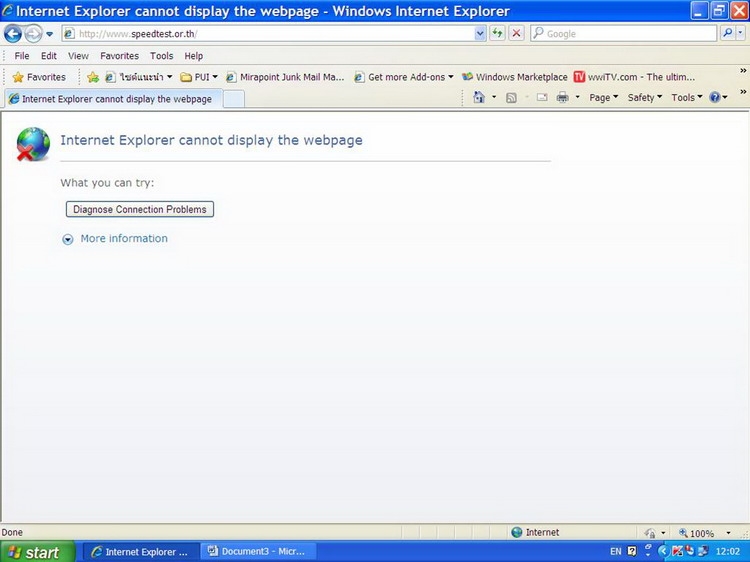
Task: Open the Safety command menu
Action: (645, 98)
